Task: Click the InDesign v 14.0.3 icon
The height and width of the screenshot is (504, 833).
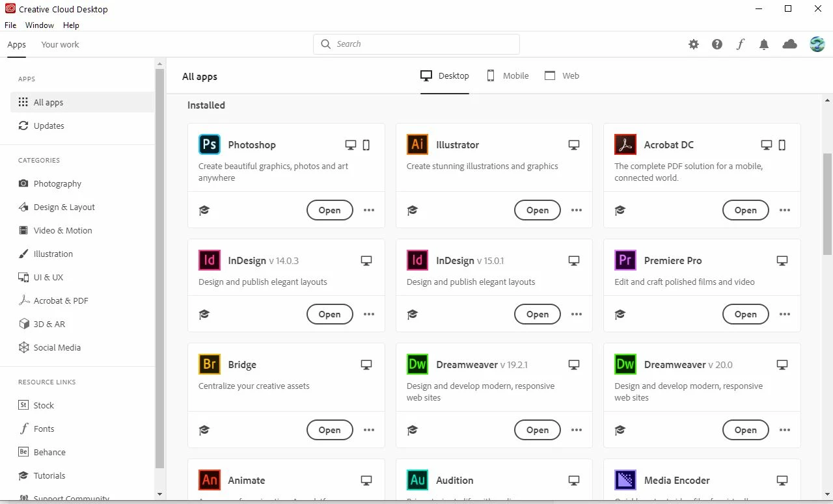Action: [x=210, y=260]
